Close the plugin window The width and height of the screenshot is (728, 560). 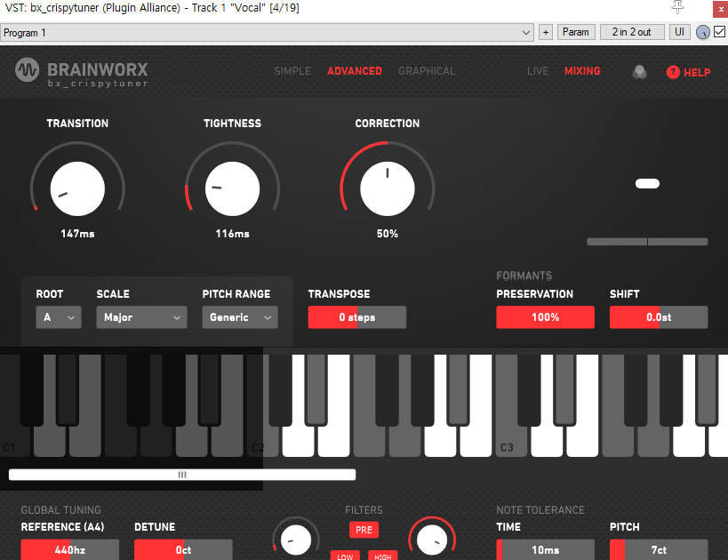pos(721,9)
